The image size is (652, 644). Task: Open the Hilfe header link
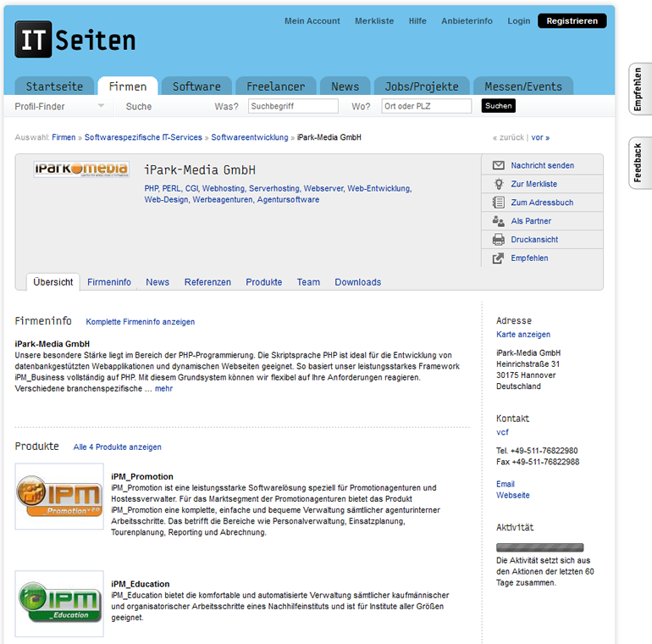coord(417,21)
